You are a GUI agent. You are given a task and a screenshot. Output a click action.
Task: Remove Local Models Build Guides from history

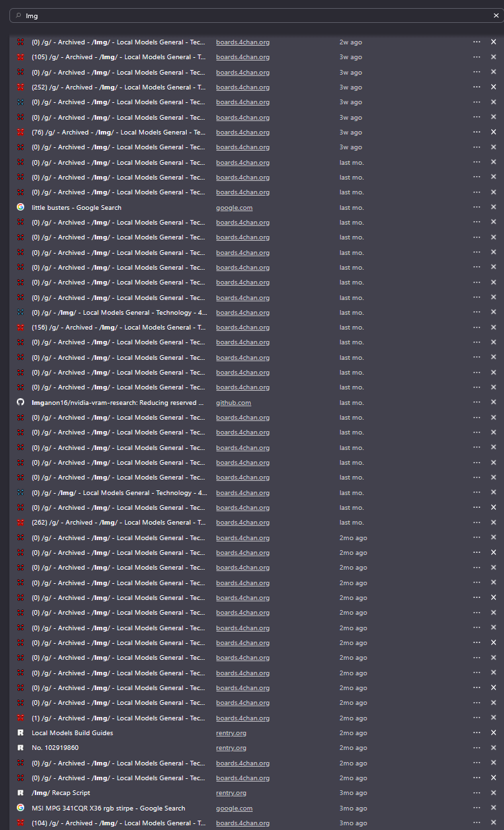click(x=493, y=732)
